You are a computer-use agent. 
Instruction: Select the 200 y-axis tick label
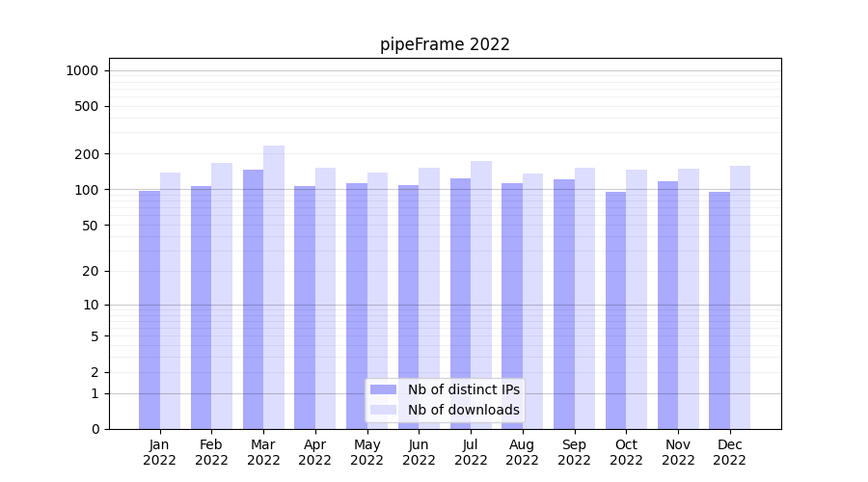point(88,154)
